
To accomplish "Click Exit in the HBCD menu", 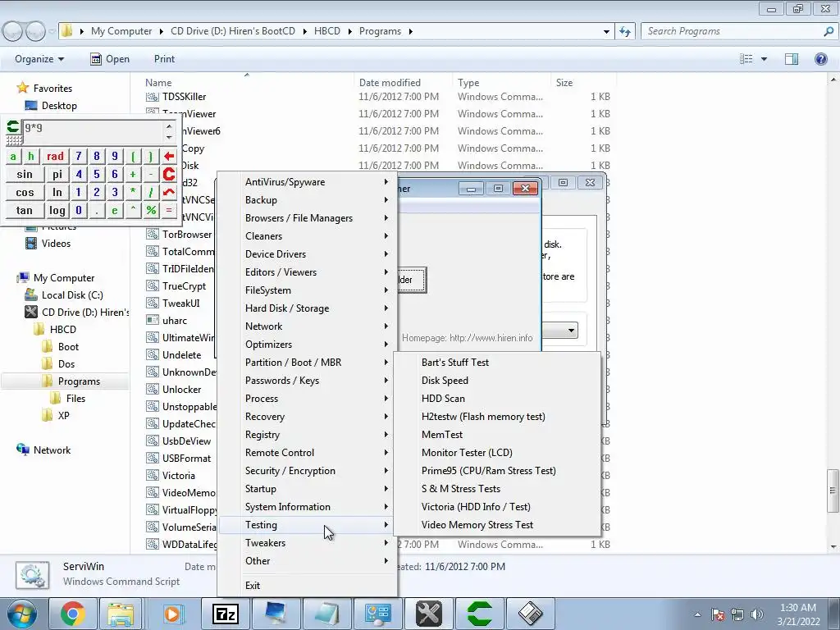I will (308, 586).
